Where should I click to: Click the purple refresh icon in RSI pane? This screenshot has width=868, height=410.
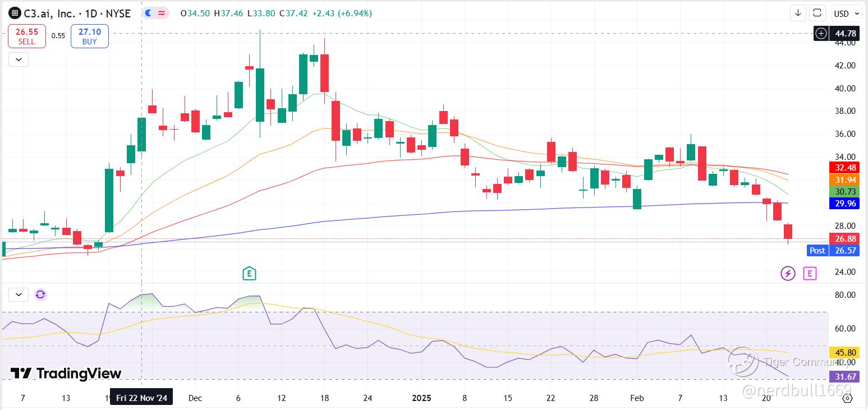pyautogui.click(x=40, y=294)
